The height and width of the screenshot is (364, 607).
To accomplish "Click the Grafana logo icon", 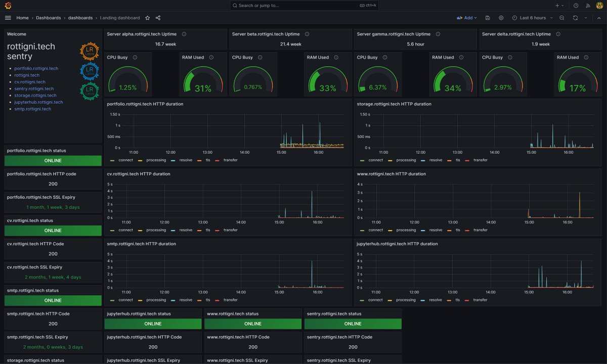I will (x=8, y=6).
